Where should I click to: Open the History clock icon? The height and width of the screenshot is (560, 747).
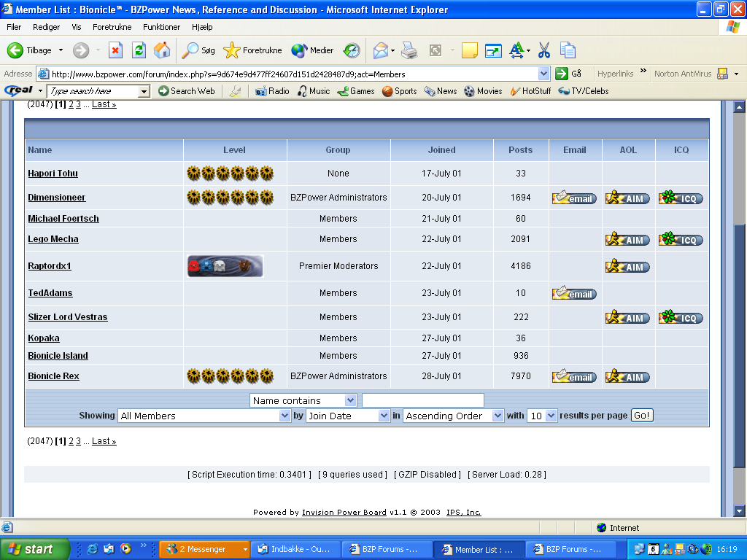click(352, 50)
